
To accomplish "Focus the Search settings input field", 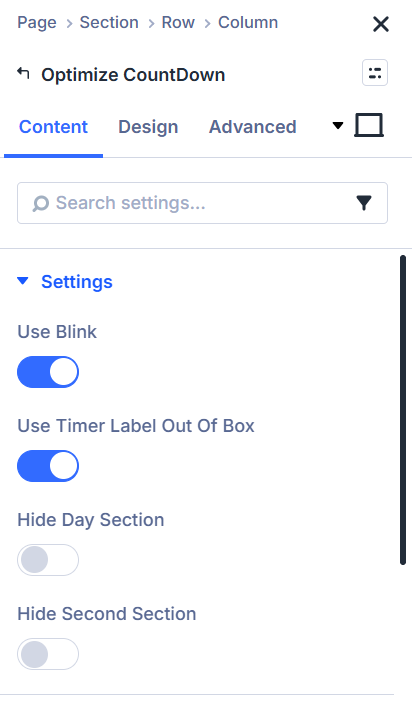I will tap(202, 203).
